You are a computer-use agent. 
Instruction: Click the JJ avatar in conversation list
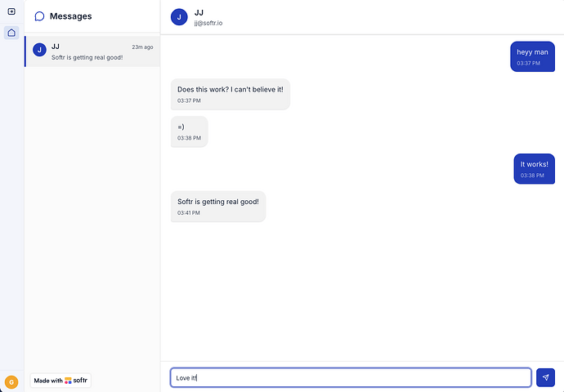click(39, 50)
